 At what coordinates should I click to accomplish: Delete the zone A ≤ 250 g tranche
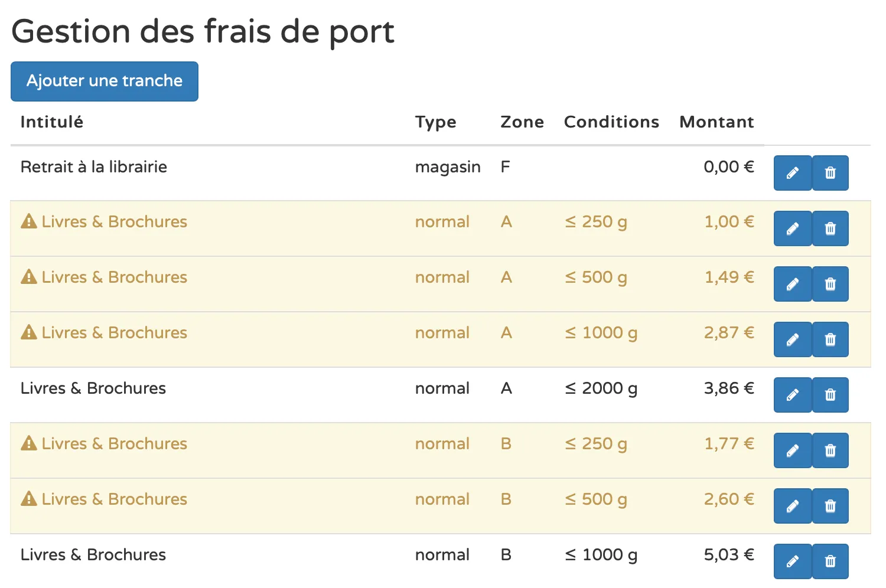click(830, 228)
